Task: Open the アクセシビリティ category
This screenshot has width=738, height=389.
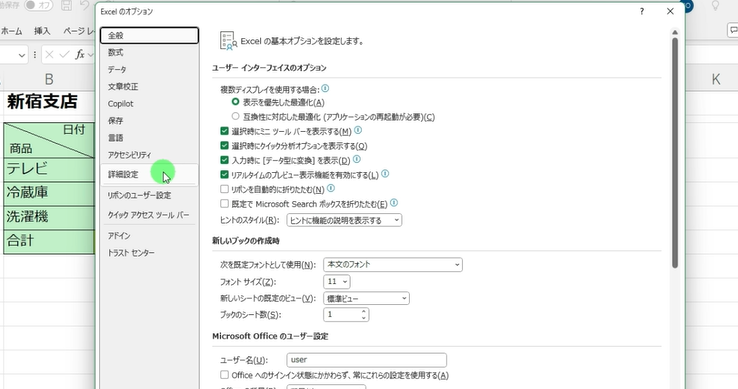Action: coord(149,155)
